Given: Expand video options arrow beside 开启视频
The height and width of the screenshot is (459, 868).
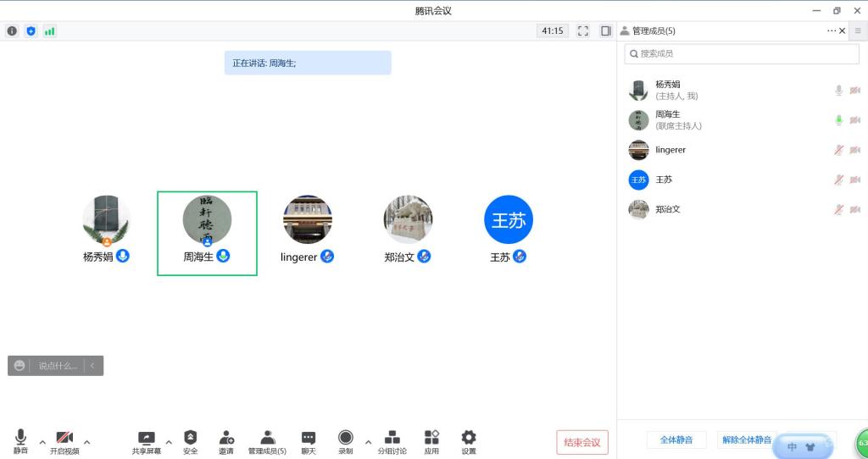Looking at the screenshot, I should click(x=86, y=442).
